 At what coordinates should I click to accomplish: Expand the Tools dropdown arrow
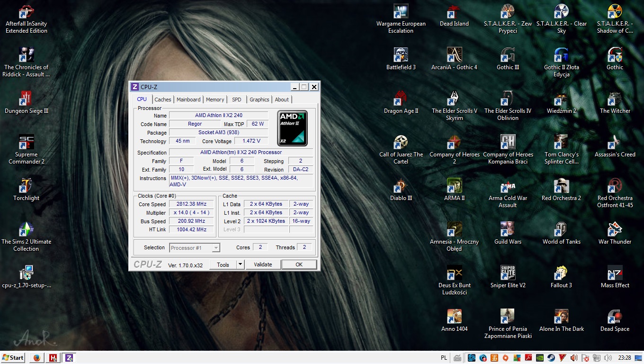point(240,264)
